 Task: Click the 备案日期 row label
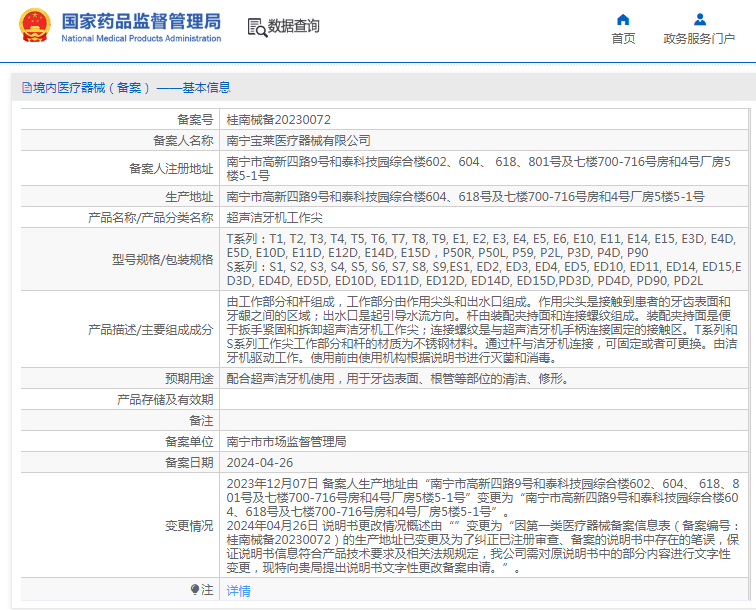[189, 463]
